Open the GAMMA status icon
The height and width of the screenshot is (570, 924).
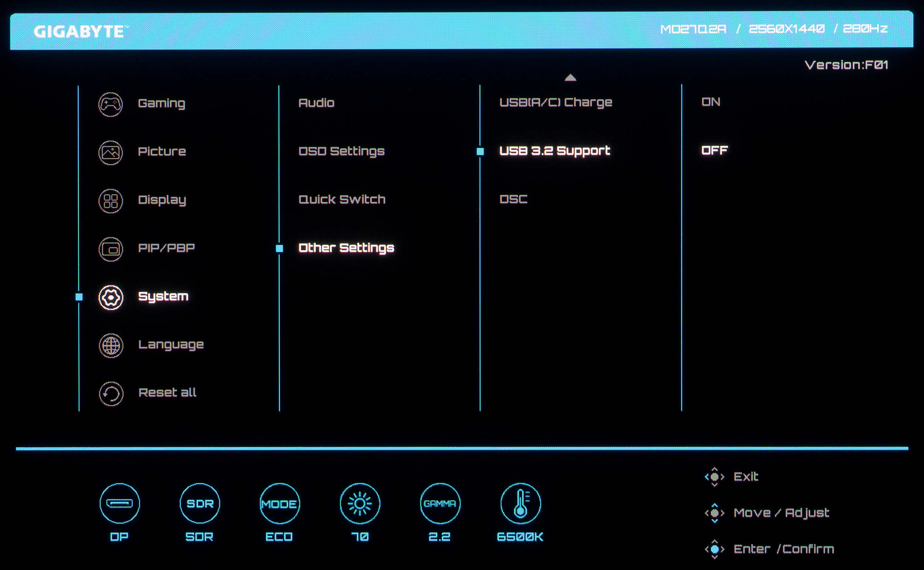[440, 503]
